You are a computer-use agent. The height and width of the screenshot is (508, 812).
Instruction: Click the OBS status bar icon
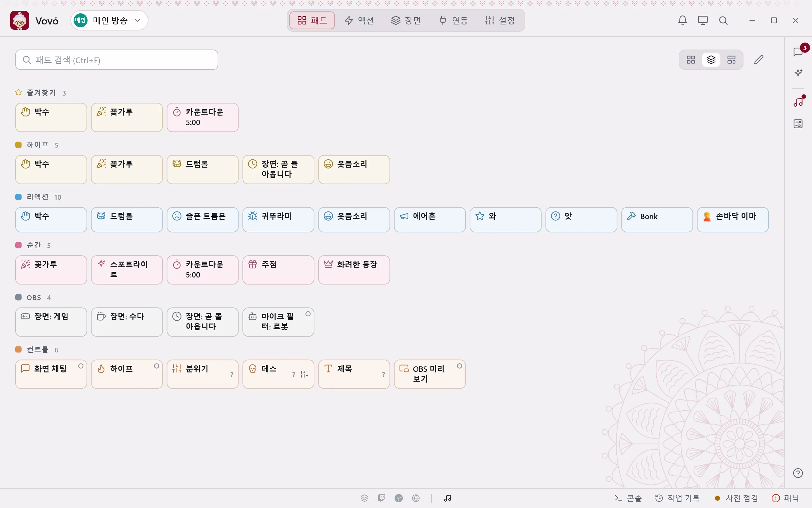pyautogui.click(x=399, y=498)
